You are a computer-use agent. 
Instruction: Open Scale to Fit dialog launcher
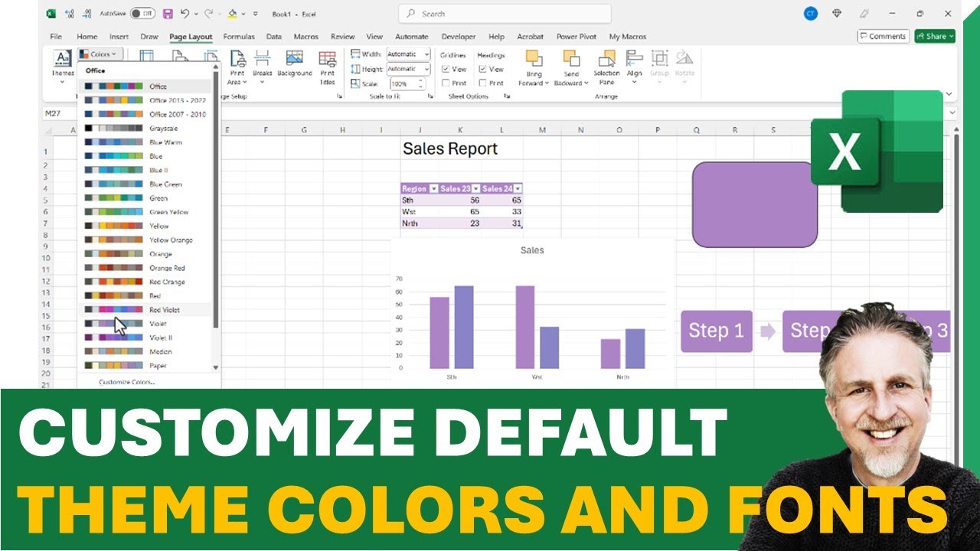click(x=430, y=96)
